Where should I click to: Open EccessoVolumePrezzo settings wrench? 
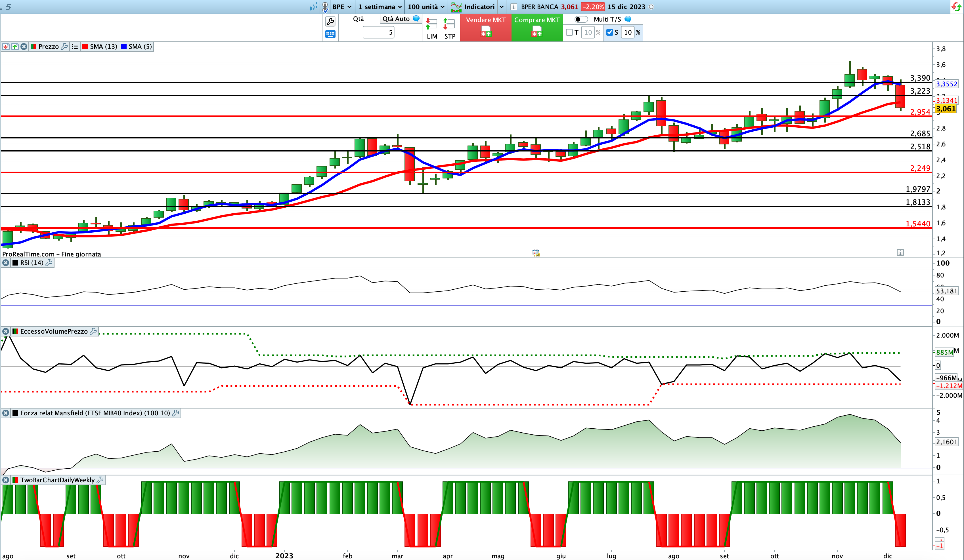[93, 331]
